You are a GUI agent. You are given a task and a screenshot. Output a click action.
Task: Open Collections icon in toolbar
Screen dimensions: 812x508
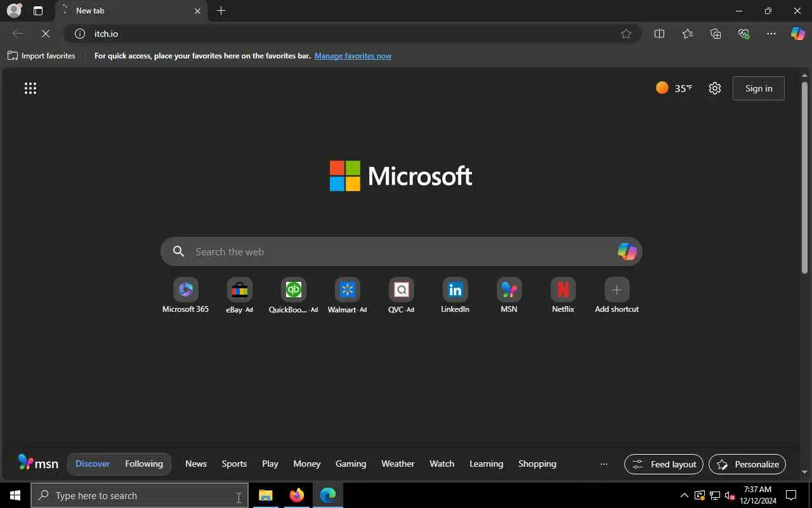(x=716, y=34)
